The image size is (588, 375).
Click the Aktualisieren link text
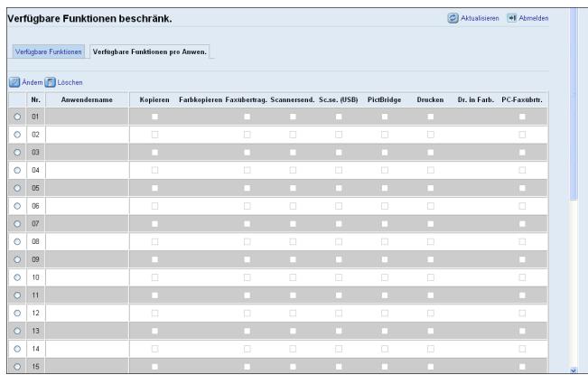pos(480,18)
